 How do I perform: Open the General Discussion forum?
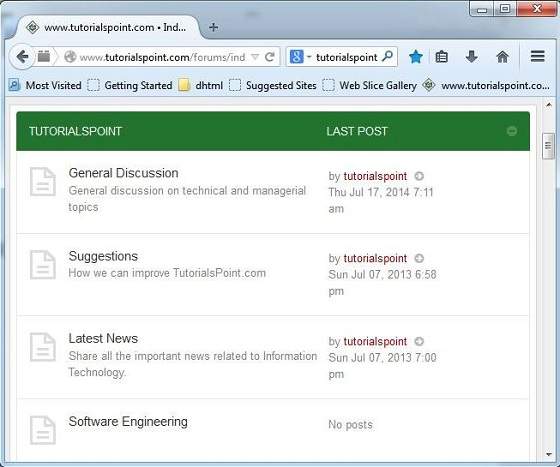124,173
